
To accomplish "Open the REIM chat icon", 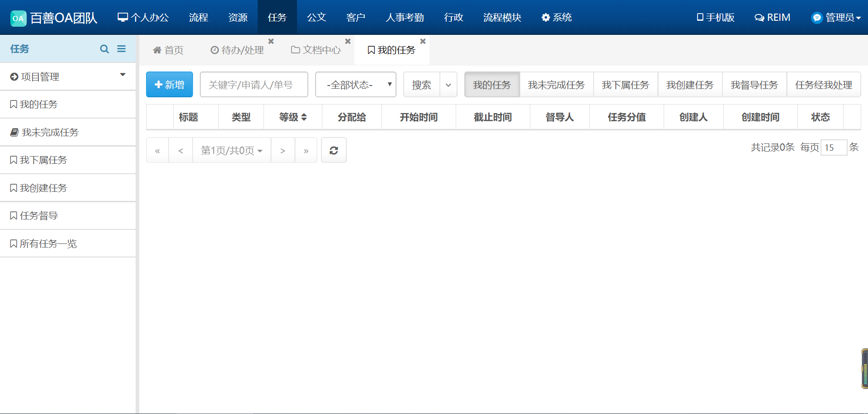I will (772, 18).
